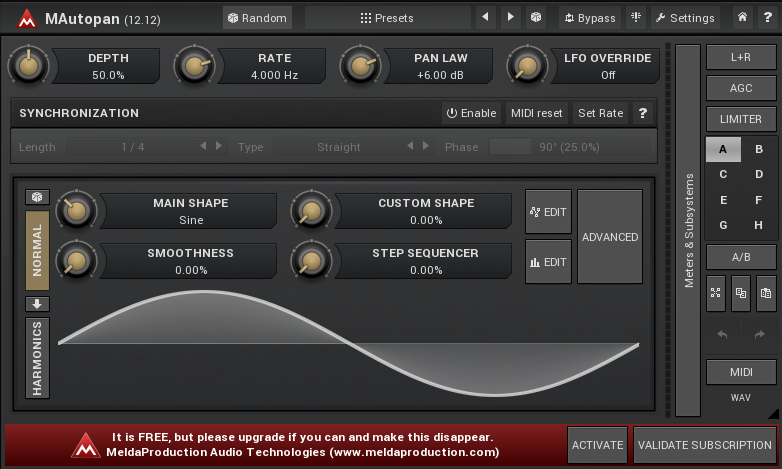This screenshot has width=782, height=469.
Task: Click the Phase 90° slider
Action: tap(570, 147)
